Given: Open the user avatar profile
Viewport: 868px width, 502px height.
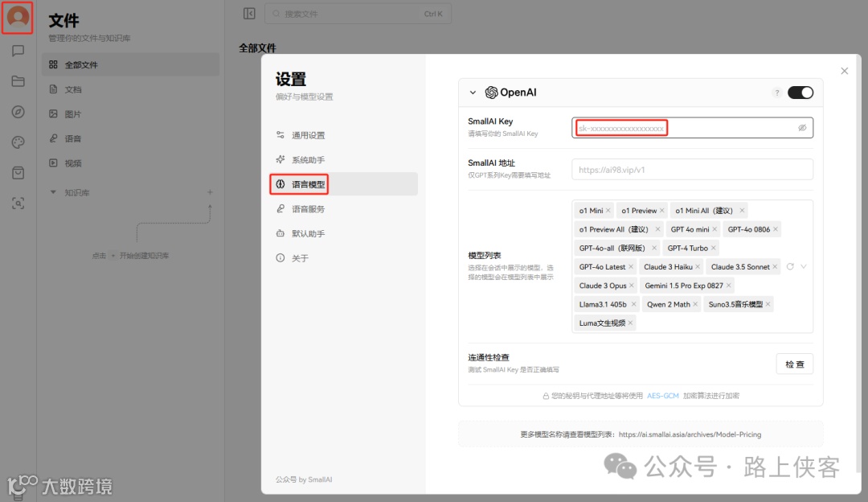Looking at the screenshot, I should [x=18, y=17].
